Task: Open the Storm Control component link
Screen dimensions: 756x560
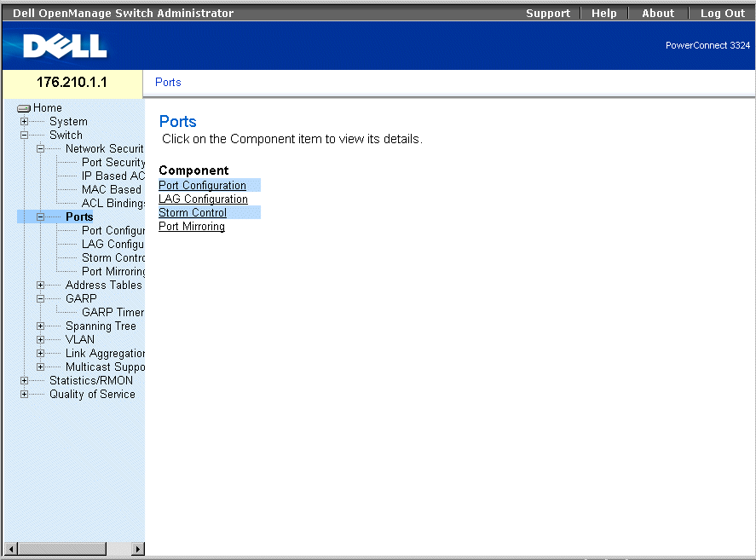Action: (193, 213)
